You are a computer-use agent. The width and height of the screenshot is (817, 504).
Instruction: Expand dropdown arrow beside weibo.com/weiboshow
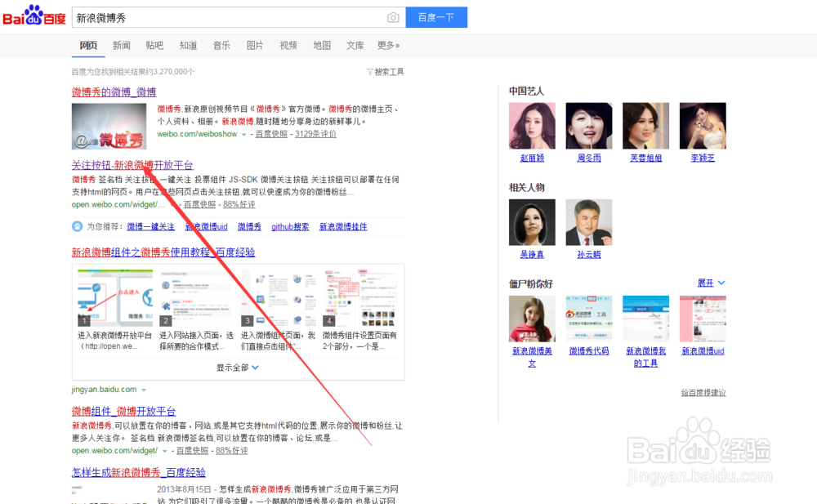tap(243, 135)
